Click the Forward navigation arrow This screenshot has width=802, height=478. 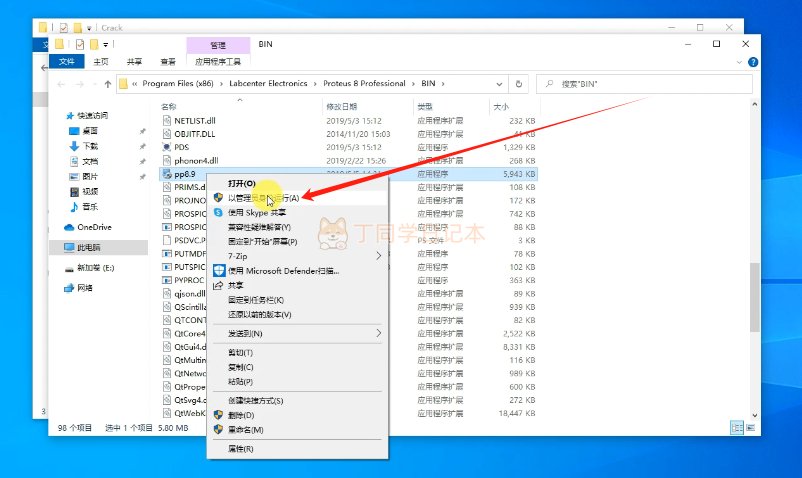[x=80, y=84]
